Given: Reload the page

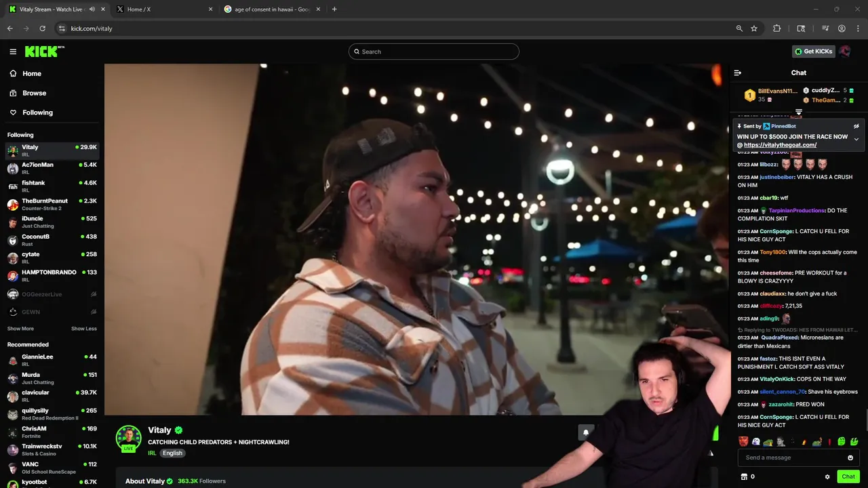Looking at the screenshot, I should [x=42, y=28].
